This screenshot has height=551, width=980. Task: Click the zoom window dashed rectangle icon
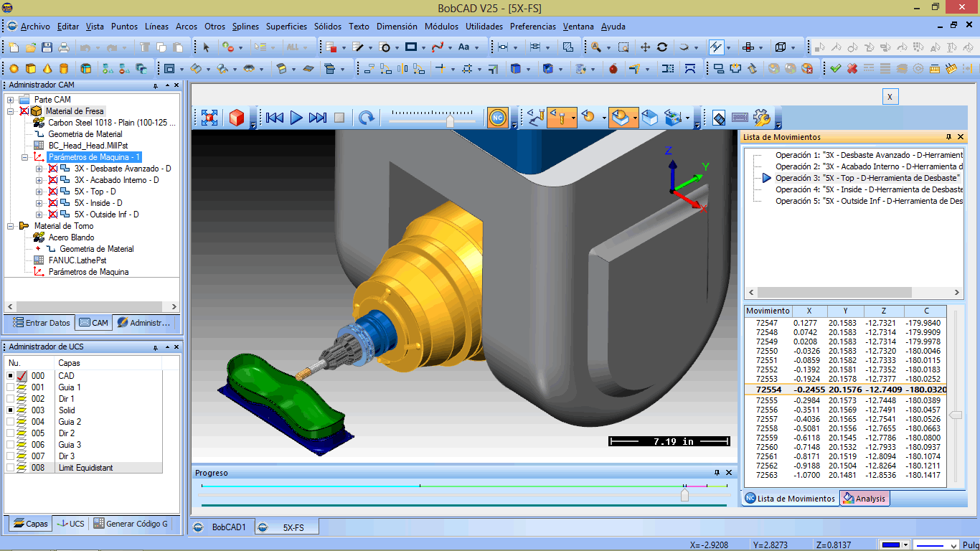623,47
